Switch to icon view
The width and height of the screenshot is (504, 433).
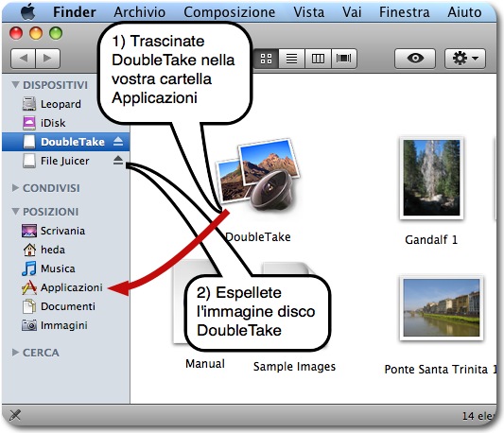pos(266,59)
